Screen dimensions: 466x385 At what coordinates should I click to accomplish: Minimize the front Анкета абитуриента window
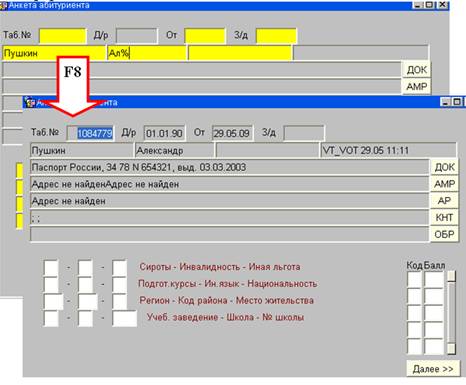[445, 102]
